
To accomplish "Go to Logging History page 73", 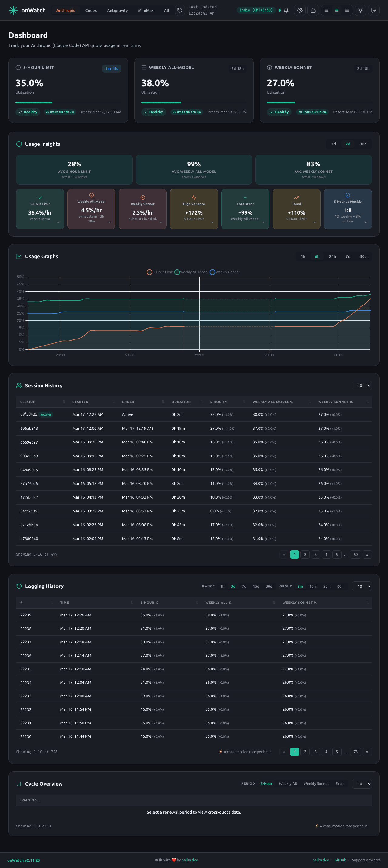I will click(356, 752).
